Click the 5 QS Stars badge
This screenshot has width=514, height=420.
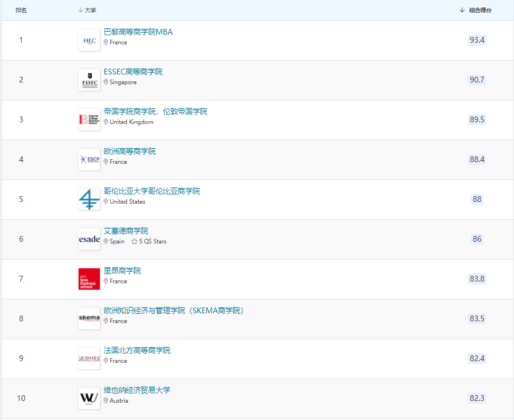pos(149,242)
